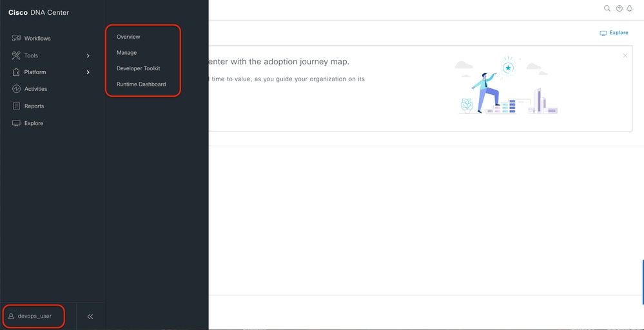Screen dimensions: 644x330
Task: Choose Manage in Platform submenu
Action: tap(126, 53)
